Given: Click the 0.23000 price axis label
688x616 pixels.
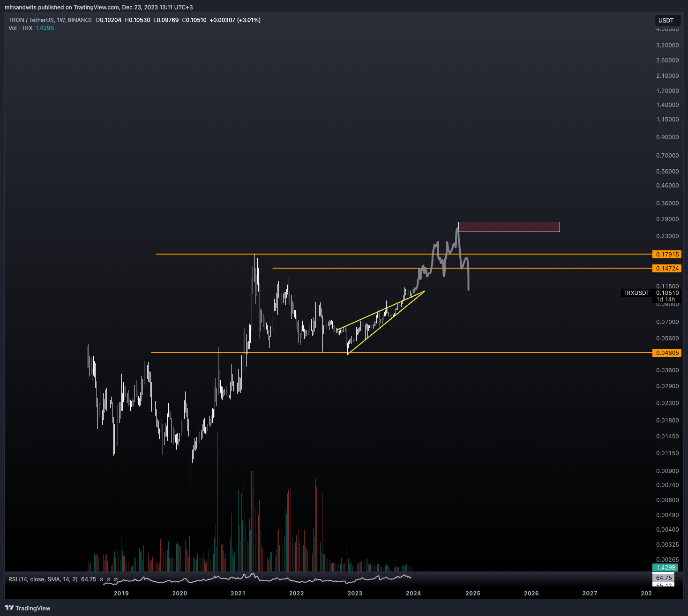Looking at the screenshot, I should coord(667,236).
